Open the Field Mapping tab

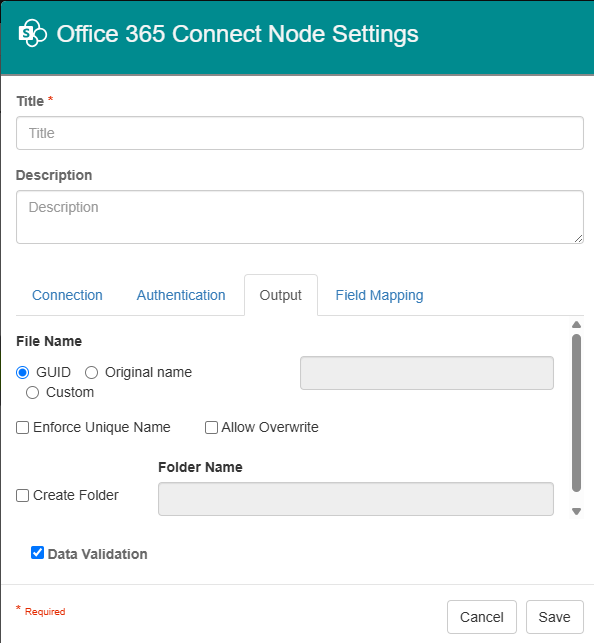tap(379, 295)
